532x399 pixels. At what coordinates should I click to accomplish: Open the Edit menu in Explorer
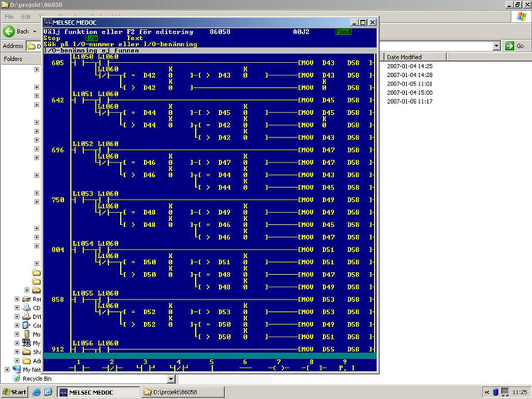tap(25, 17)
